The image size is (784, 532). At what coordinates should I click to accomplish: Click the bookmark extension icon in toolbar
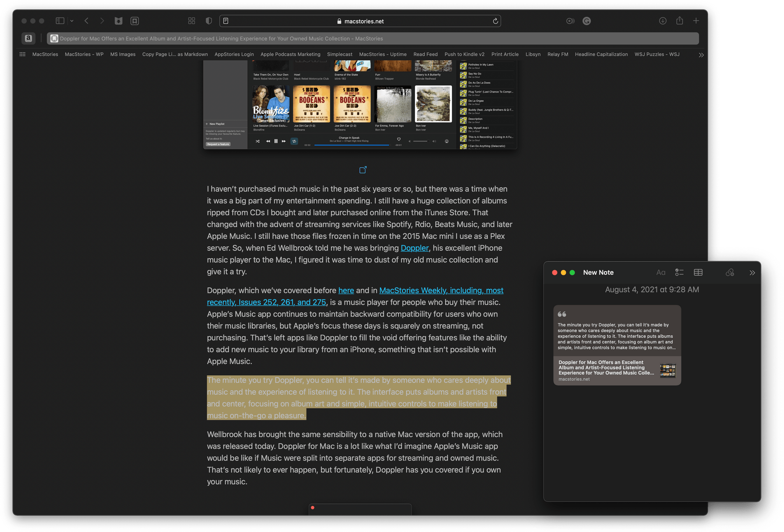[135, 21]
